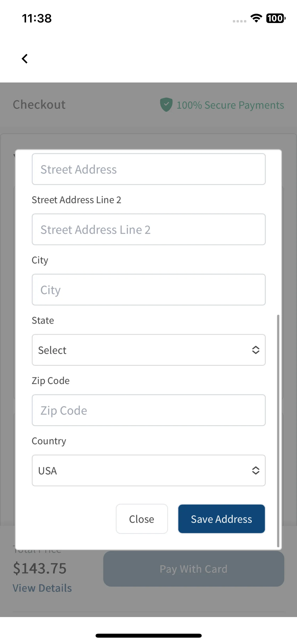
Task: Open the Country USA dropdown
Action: [149, 471]
